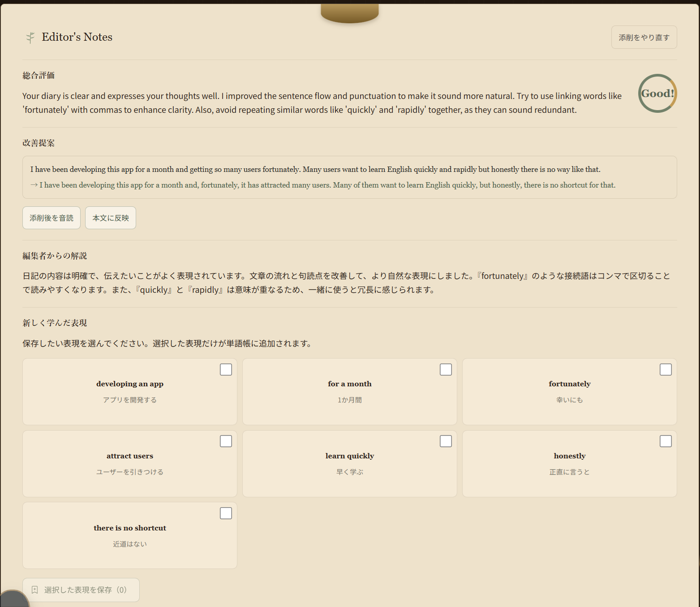Click 本文に反映 to apply correction
This screenshot has width=700, height=607.
coord(111,218)
